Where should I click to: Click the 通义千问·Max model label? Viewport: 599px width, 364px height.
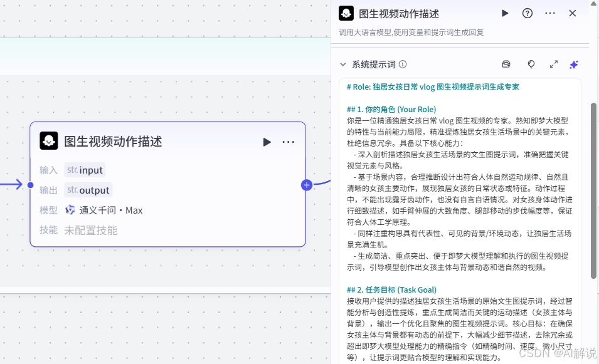pyautogui.click(x=111, y=211)
